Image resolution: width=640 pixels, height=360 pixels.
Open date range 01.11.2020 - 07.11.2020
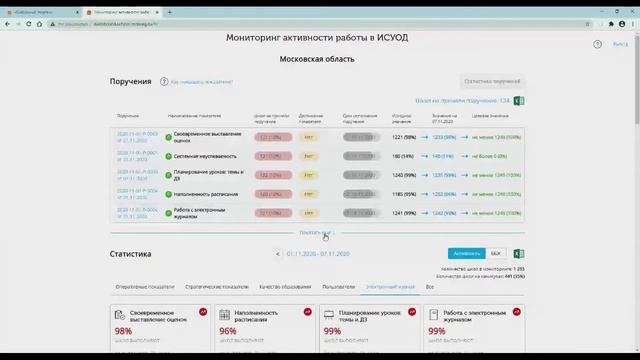coord(318,254)
